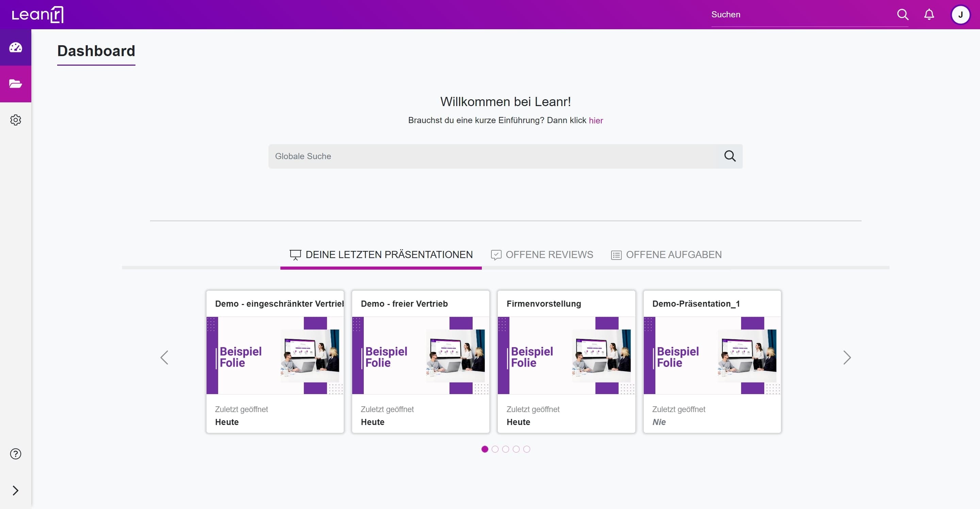Open the user avatar J menu

[x=960, y=14]
